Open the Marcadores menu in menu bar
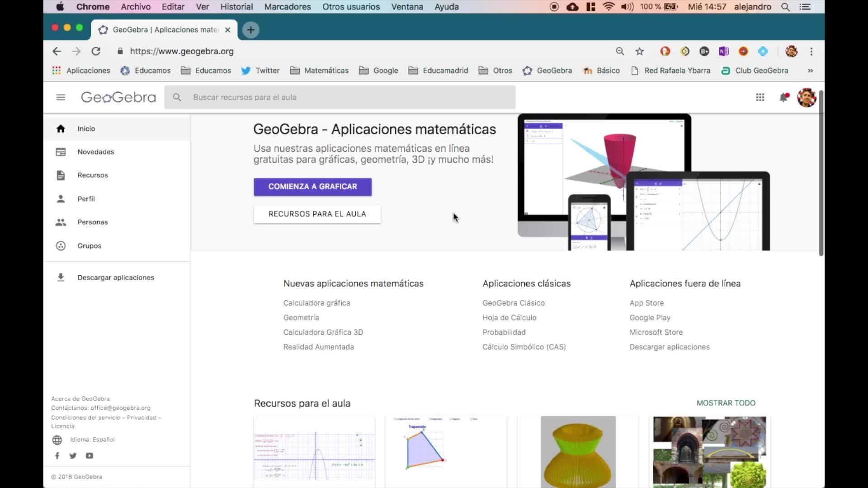 (x=288, y=7)
